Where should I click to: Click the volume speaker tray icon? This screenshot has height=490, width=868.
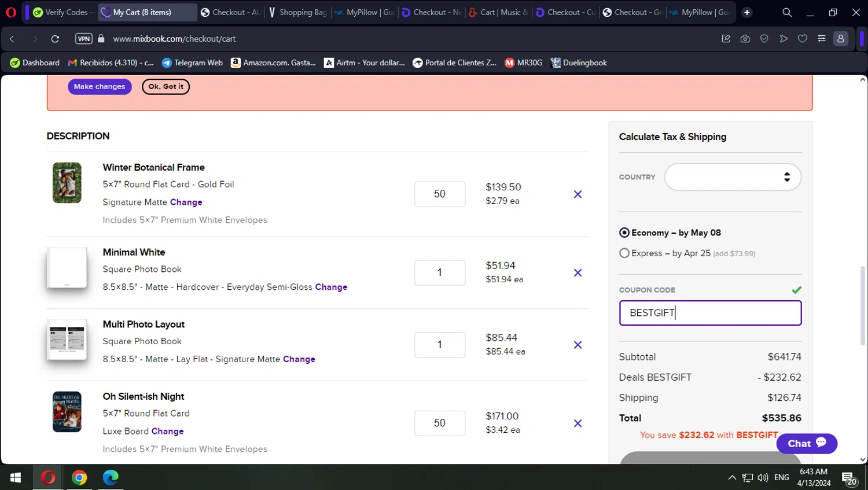click(763, 477)
